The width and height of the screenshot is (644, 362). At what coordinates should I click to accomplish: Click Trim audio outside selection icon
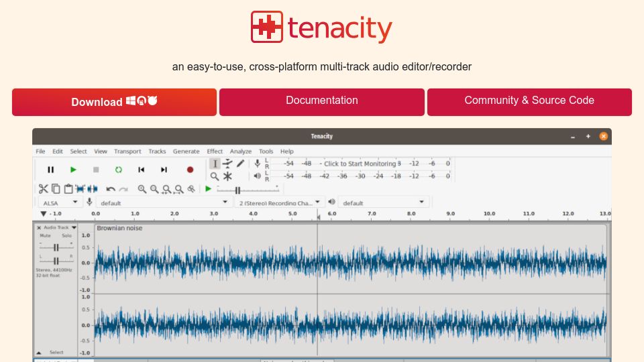pos(80,189)
